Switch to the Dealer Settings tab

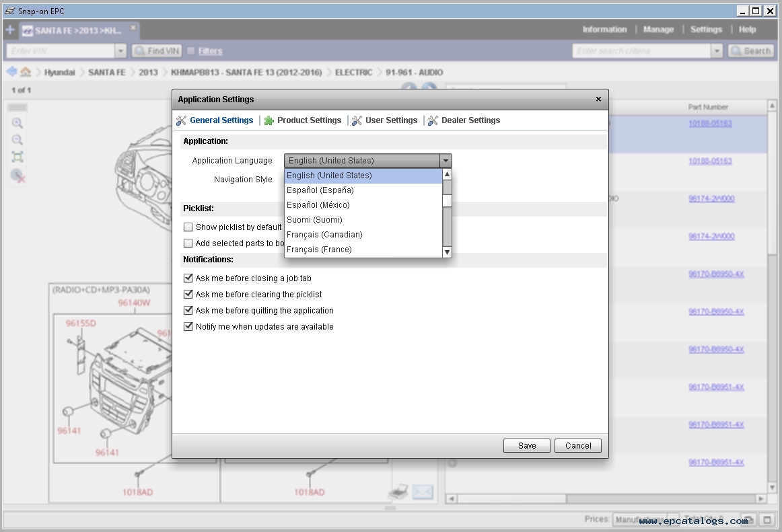pos(464,120)
